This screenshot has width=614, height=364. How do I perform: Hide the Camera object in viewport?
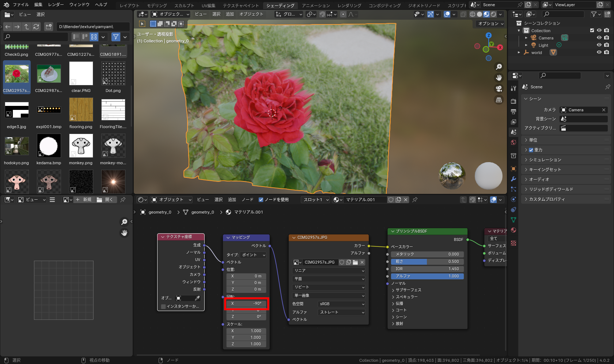coord(599,38)
